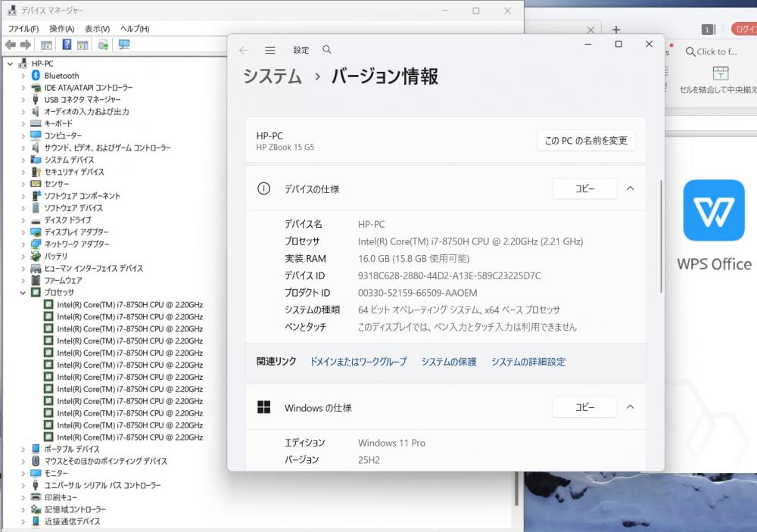Click the Device Manager back arrow toolbar icon
This screenshot has height=532, width=757.
10,45
